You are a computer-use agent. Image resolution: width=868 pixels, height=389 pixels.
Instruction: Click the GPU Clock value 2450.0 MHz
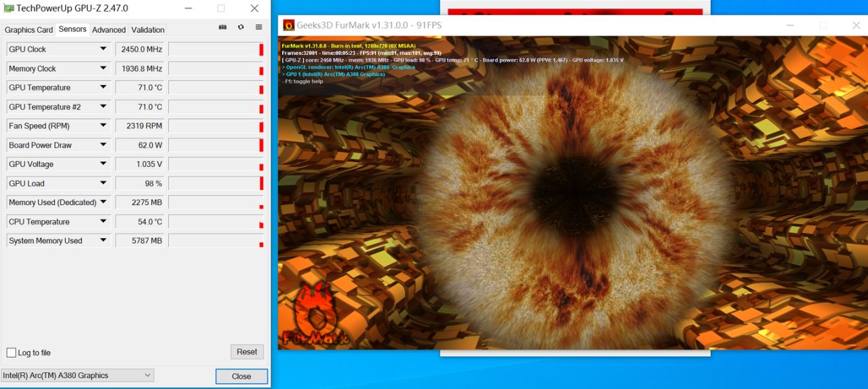(140, 49)
